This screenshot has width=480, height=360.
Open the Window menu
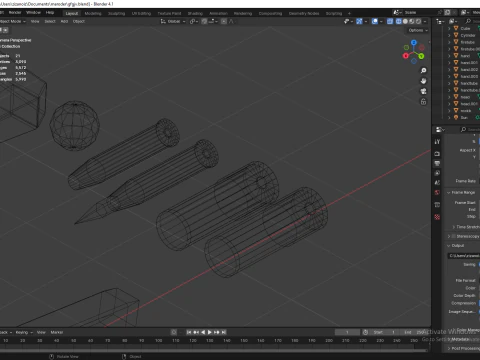(33, 12)
